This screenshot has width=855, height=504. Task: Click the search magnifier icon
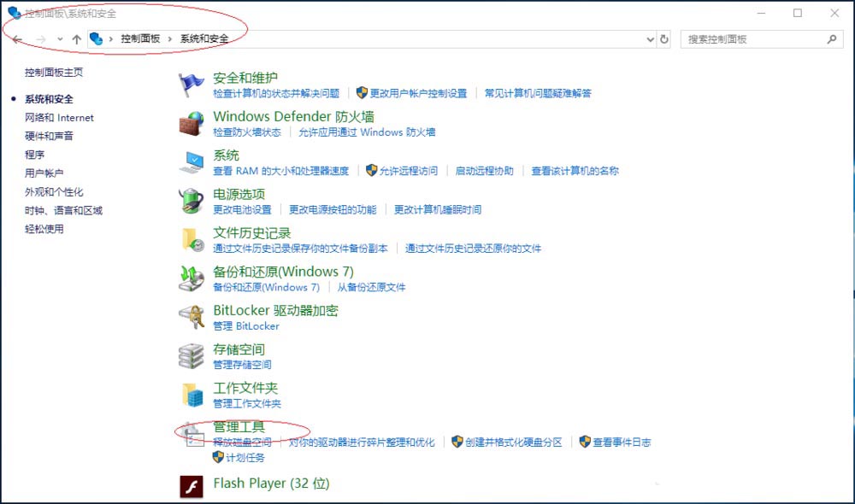point(832,39)
